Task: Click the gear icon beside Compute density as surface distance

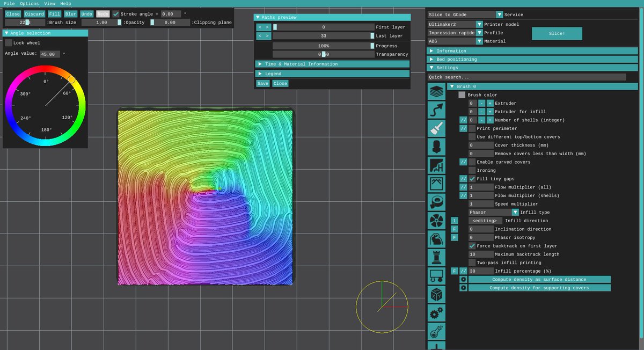Action: (463, 279)
